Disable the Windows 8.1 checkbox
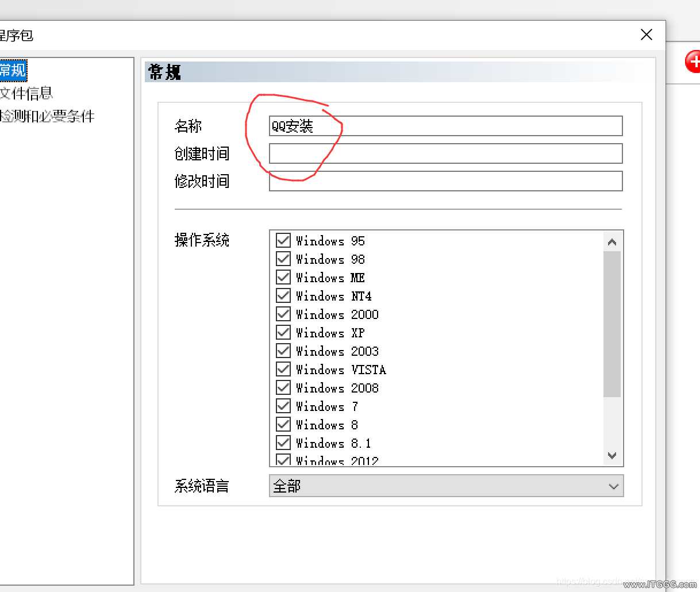The width and height of the screenshot is (700, 592). click(283, 443)
